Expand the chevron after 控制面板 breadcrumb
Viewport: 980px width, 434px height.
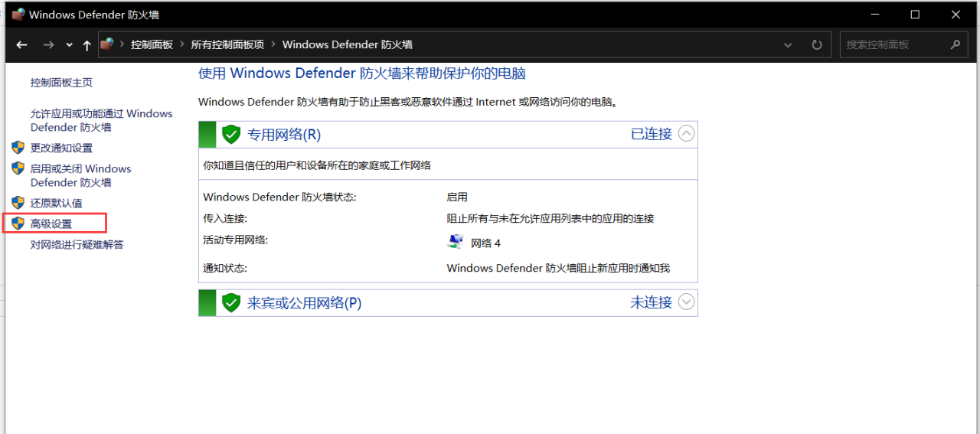point(182,44)
